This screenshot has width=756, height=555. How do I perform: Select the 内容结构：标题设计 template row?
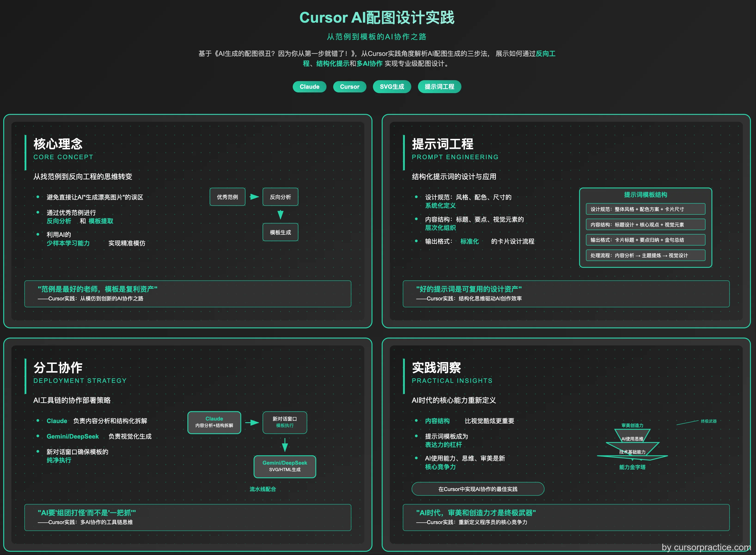[x=646, y=224]
